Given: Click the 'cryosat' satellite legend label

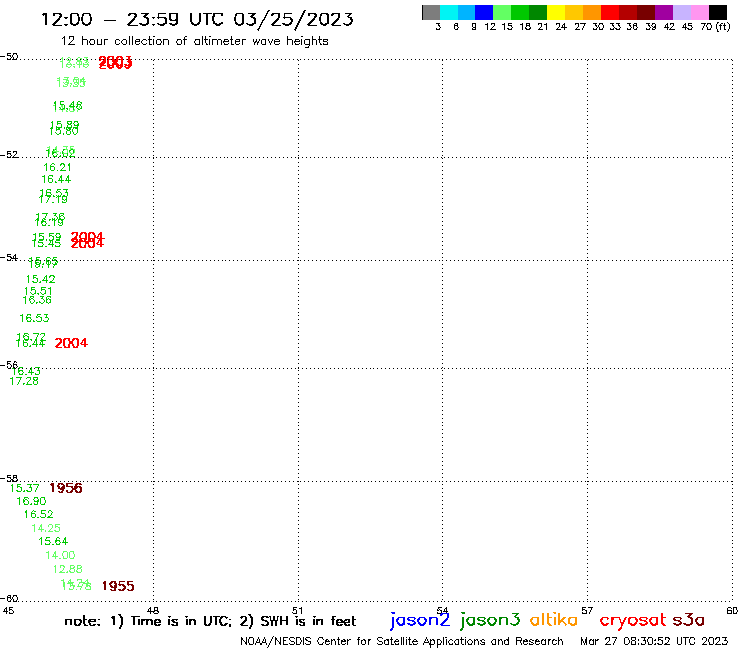Looking at the screenshot, I should 633,620.
